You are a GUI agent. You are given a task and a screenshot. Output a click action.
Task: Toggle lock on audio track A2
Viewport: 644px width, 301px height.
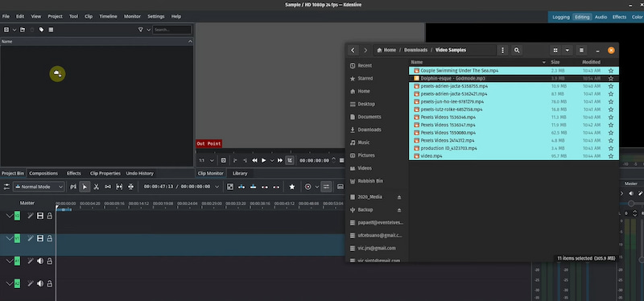(x=50, y=283)
